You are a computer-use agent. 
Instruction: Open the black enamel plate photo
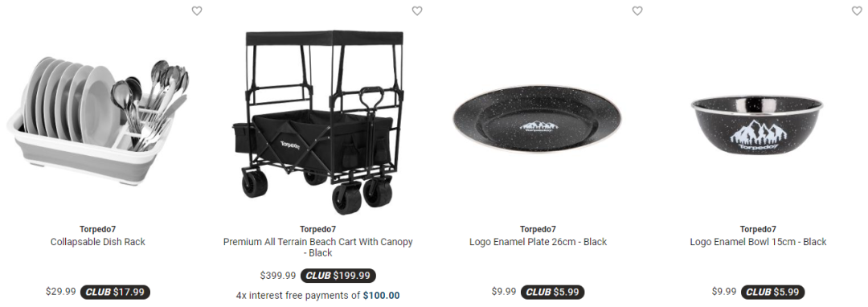click(537, 120)
